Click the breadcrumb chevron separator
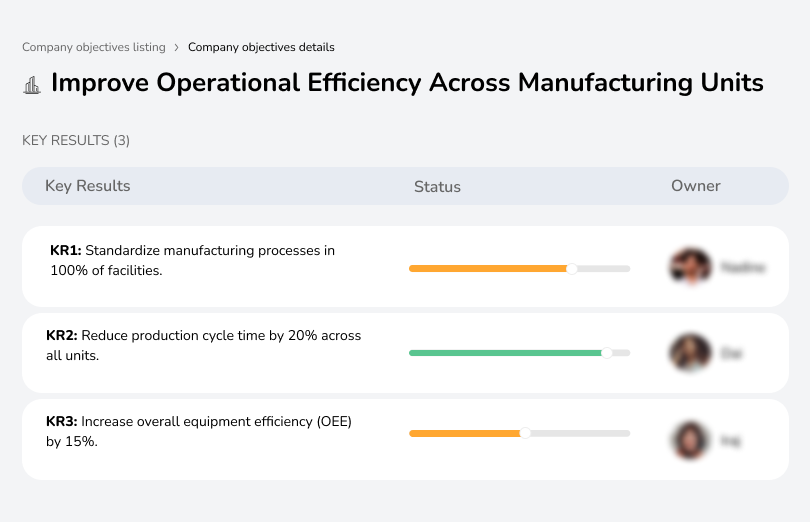This screenshot has width=810, height=522. pos(177,47)
